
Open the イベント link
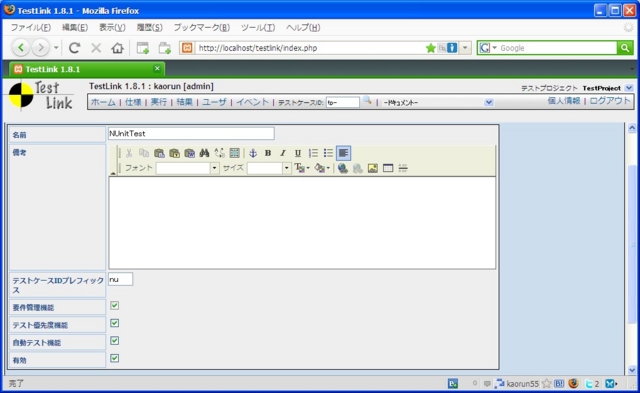(x=252, y=102)
